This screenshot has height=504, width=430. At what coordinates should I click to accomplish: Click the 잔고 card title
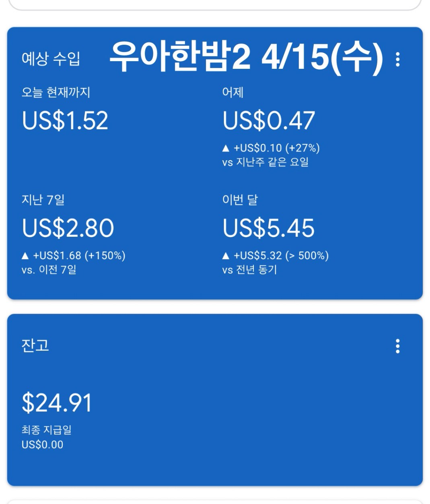click(x=35, y=345)
